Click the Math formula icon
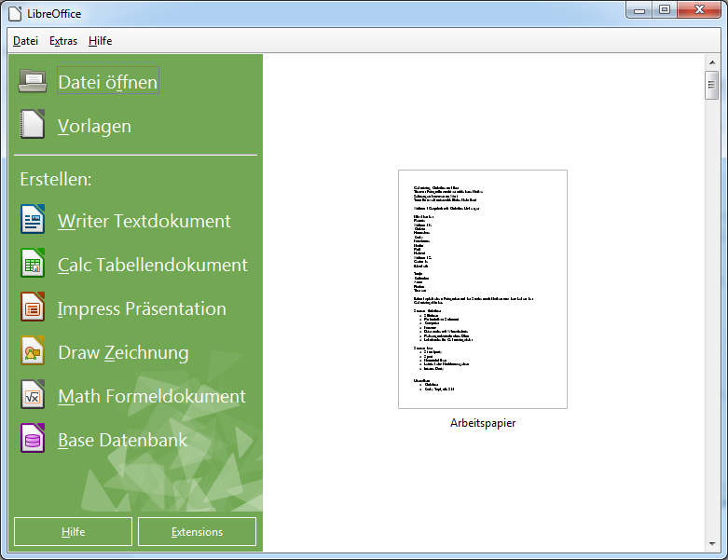This screenshot has height=560, width=728. tap(33, 396)
